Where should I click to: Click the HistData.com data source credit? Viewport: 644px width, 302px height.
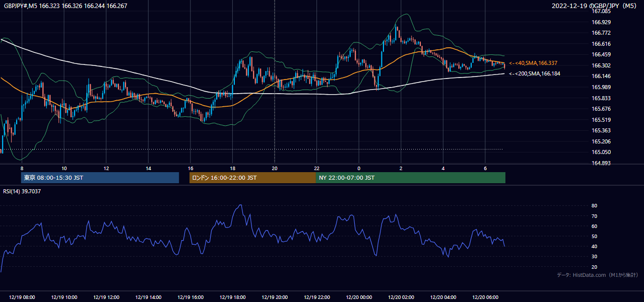coord(598,275)
